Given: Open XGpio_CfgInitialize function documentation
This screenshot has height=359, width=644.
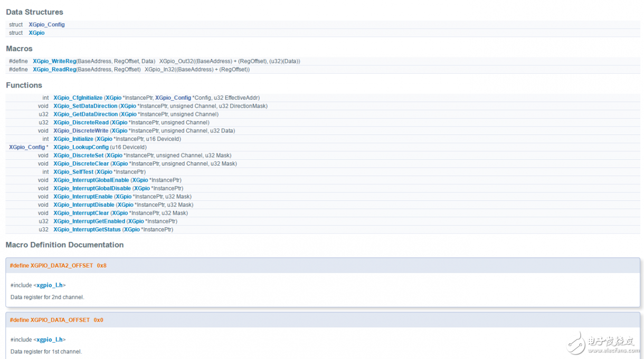Looking at the screenshot, I should (78, 98).
